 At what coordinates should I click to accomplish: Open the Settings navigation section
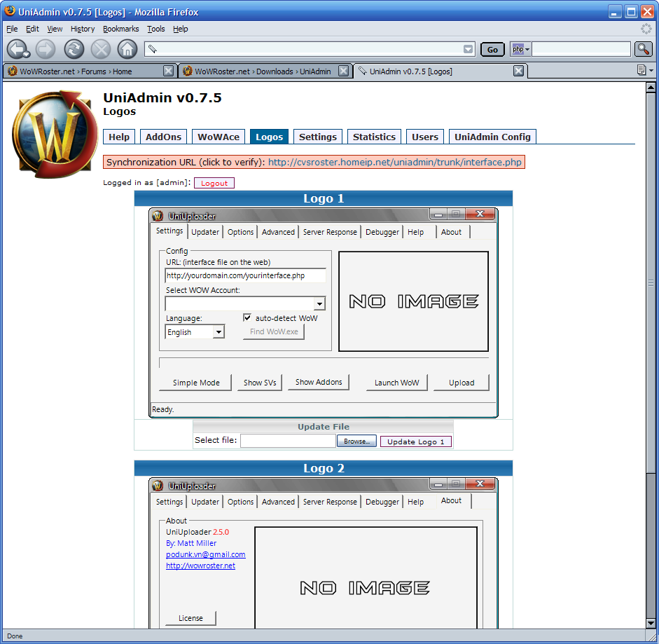tap(318, 137)
